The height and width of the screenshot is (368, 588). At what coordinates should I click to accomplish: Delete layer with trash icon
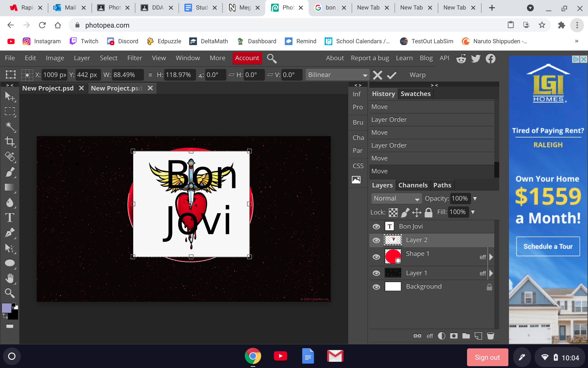(491, 336)
